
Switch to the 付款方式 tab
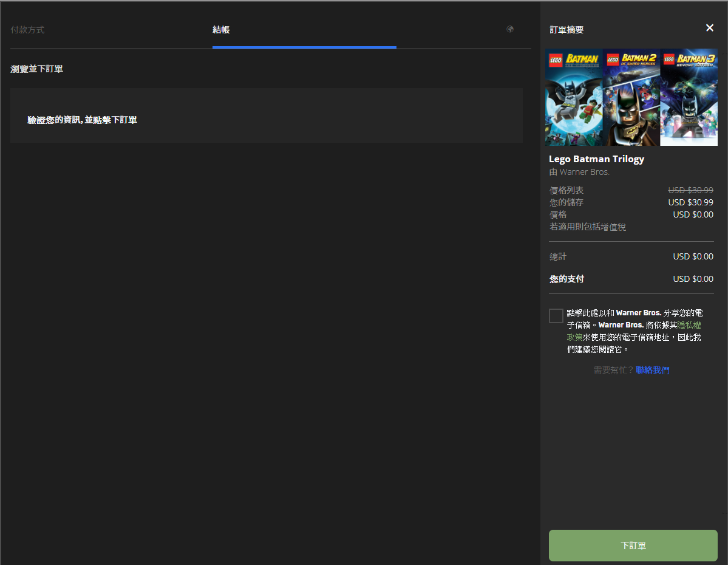click(x=27, y=30)
